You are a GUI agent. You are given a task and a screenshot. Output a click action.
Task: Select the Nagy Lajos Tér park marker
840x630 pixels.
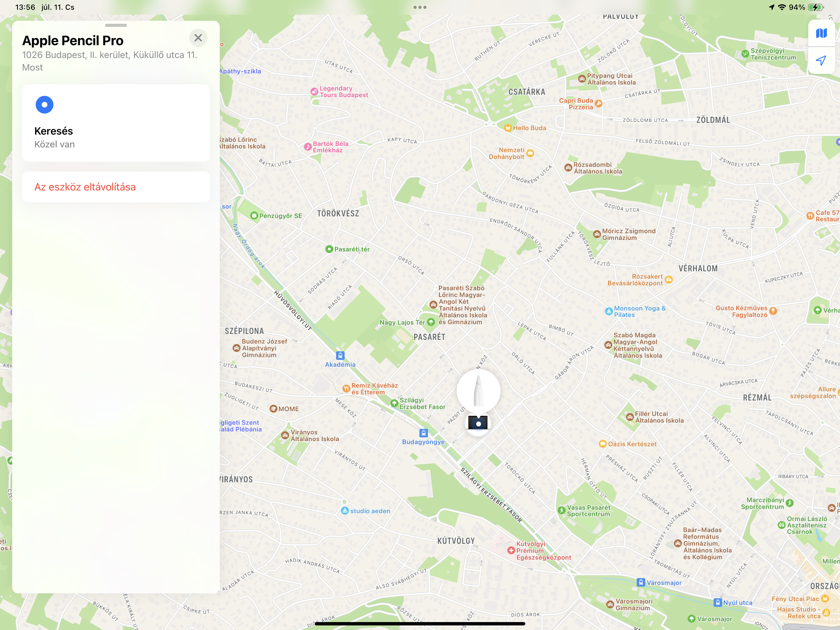[x=431, y=322]
